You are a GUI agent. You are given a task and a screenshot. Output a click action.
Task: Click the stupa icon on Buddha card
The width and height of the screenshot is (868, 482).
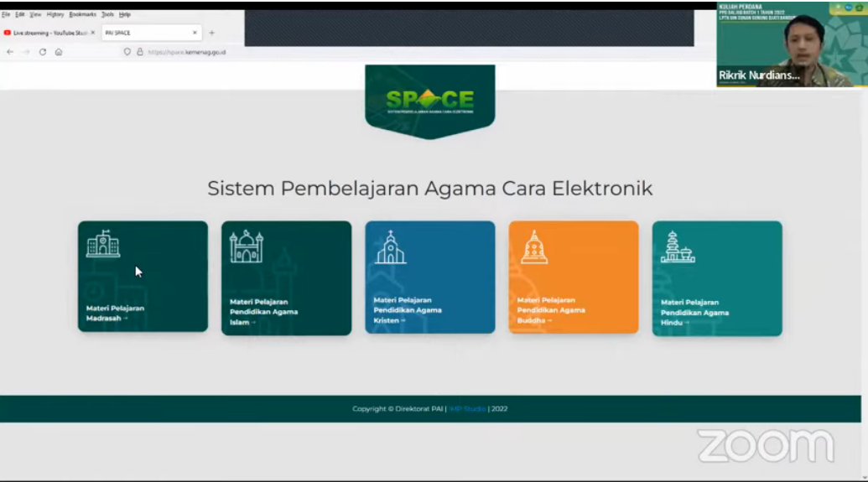click(534, 246)
